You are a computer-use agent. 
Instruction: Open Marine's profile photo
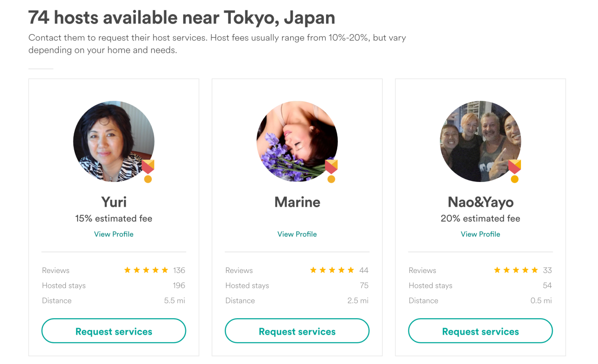297,141
